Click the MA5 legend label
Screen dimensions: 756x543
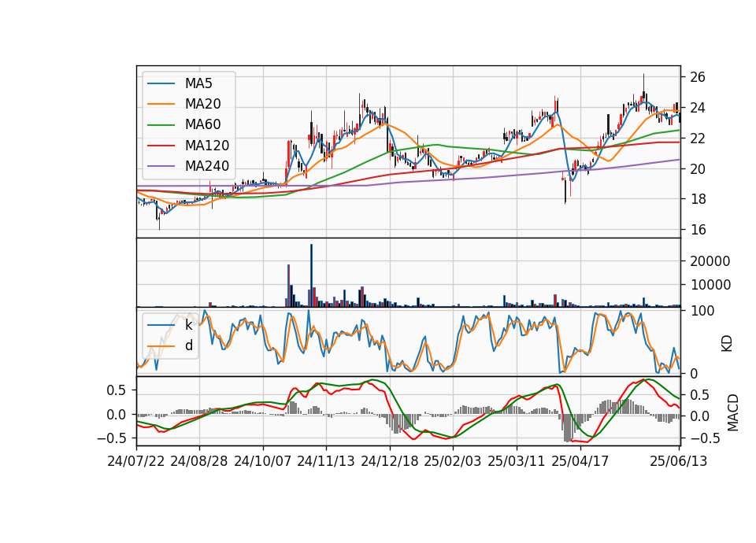(x=198, y=83)
